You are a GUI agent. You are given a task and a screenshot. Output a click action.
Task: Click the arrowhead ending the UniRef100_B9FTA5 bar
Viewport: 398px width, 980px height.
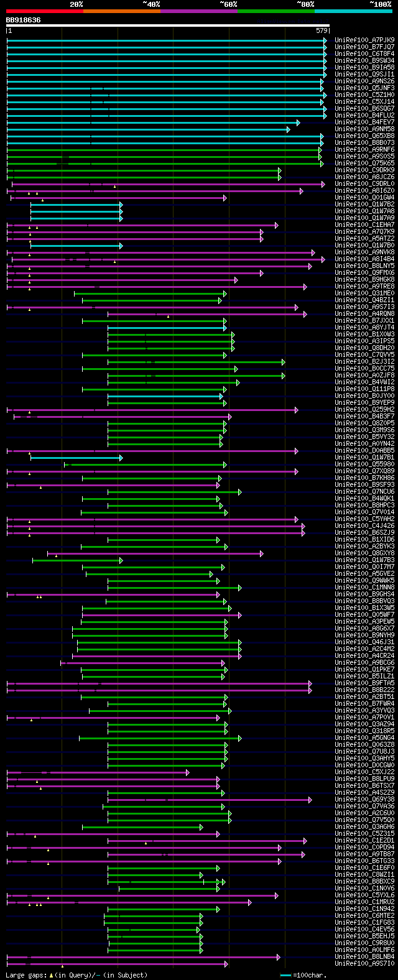coord(310,683)
